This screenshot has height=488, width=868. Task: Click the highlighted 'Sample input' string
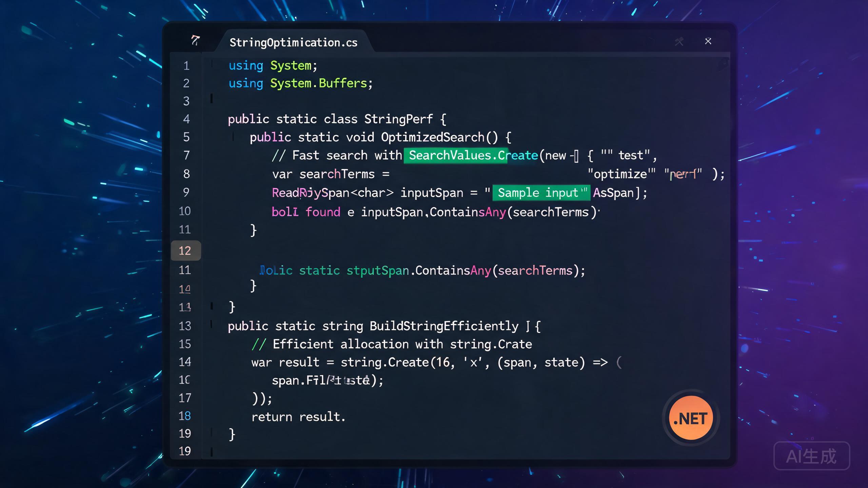(x=541, y=193)
